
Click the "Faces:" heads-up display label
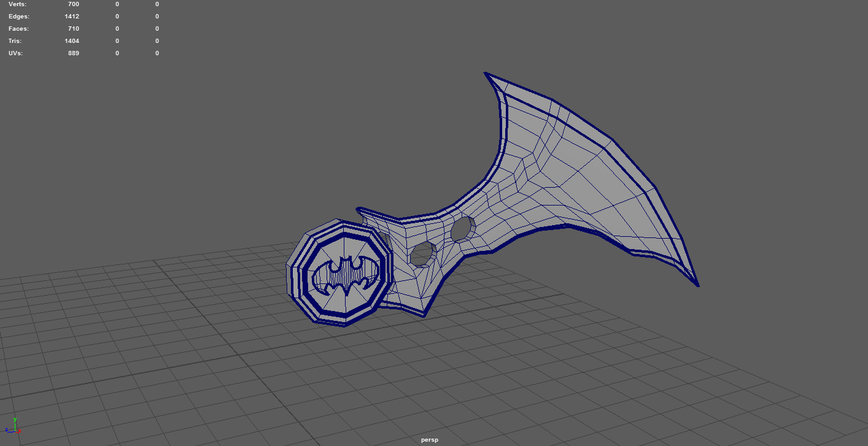tap(18, 29)
